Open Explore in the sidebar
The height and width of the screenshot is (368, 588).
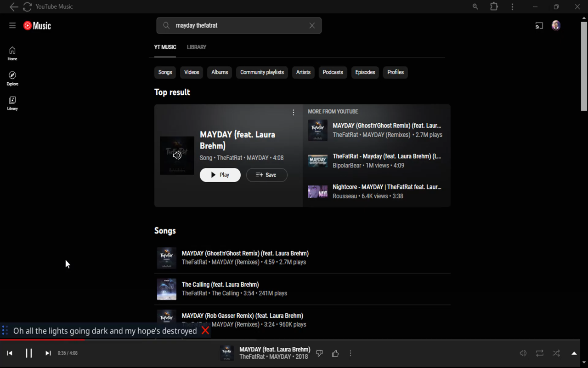pyautogui.click(x=12, y=78)
